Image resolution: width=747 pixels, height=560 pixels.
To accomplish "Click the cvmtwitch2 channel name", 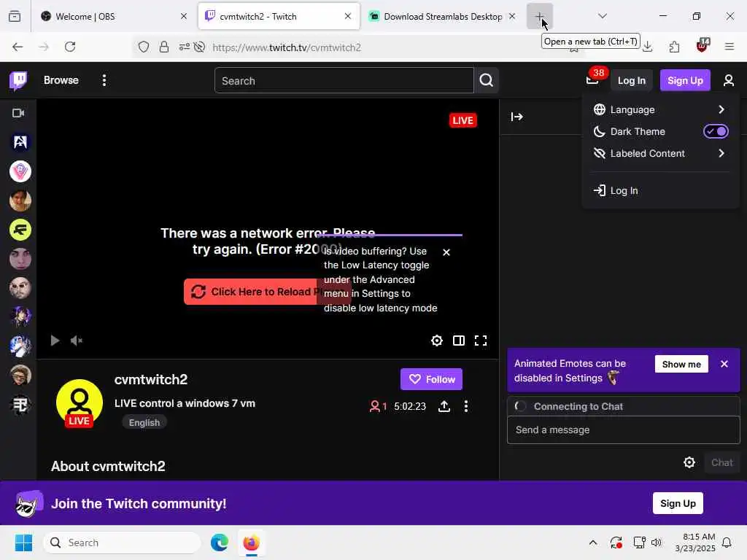I will [x=150, y=379].
